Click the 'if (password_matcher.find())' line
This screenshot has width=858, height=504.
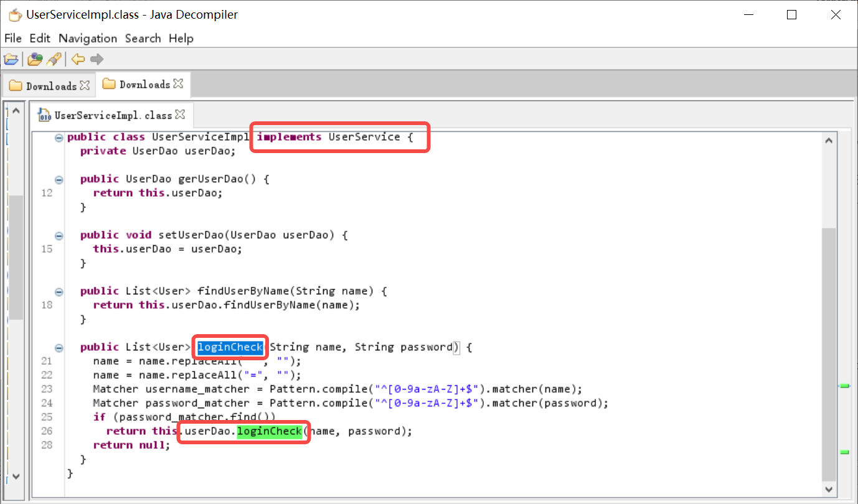point(184,417)
